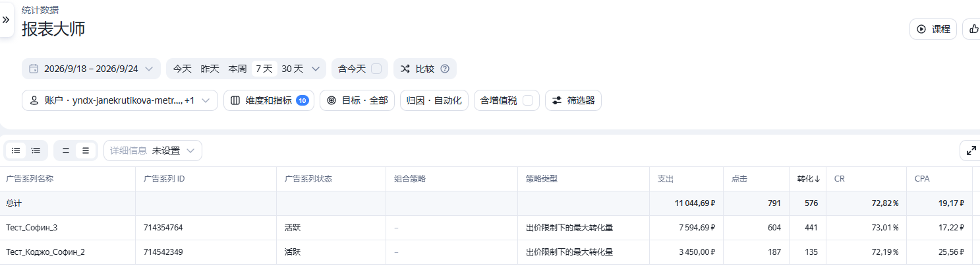Image resolution: width=980 pixels, height=272 pixels.
Task: Open campaign Тест_Коджо_Софин_2
Action: coord(45,252)
